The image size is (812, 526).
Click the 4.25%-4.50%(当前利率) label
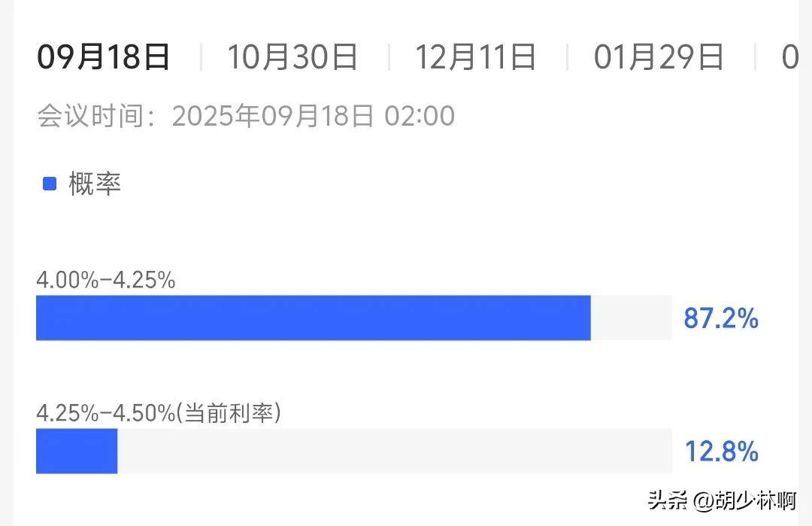159,413
